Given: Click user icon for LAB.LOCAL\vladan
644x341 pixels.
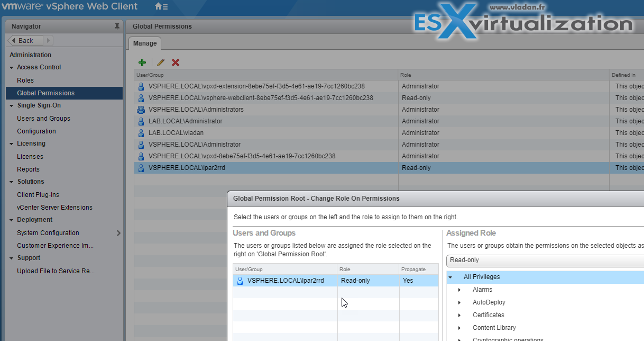Looking at the screenshot, I should coord(141,133).
